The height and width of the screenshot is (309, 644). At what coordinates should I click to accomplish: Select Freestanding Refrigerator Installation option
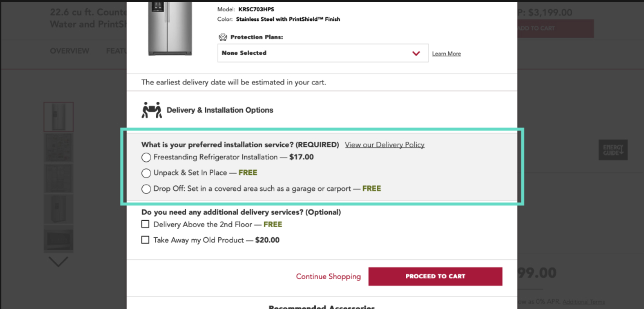146,158
